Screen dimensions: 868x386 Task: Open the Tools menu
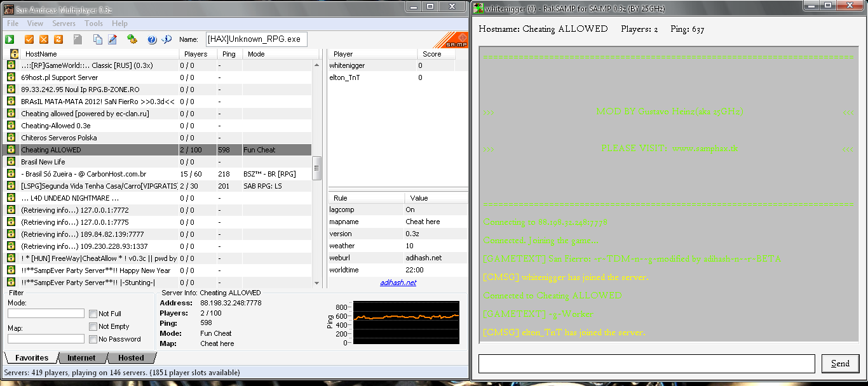(93, 23)
